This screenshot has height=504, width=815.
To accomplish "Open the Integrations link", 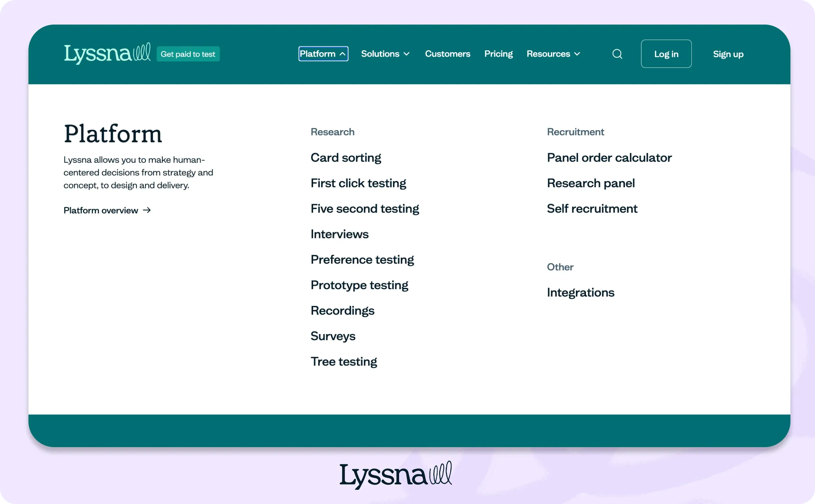I will pos(581,293).
